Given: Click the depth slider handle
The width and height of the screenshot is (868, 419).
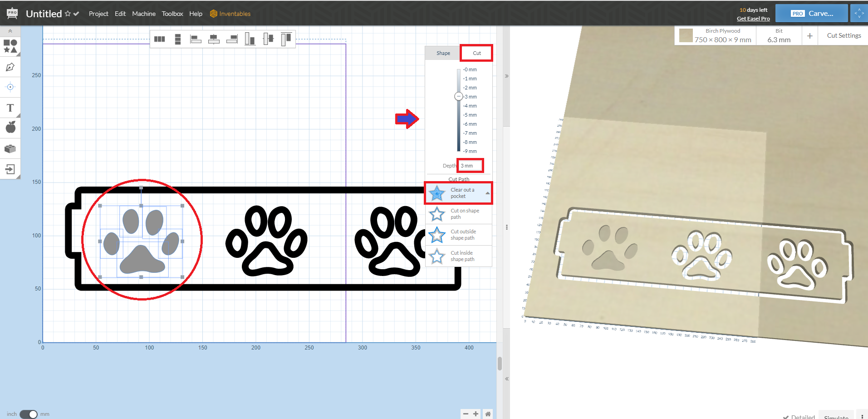Looking at the screenshot, I should pos(458,96).
